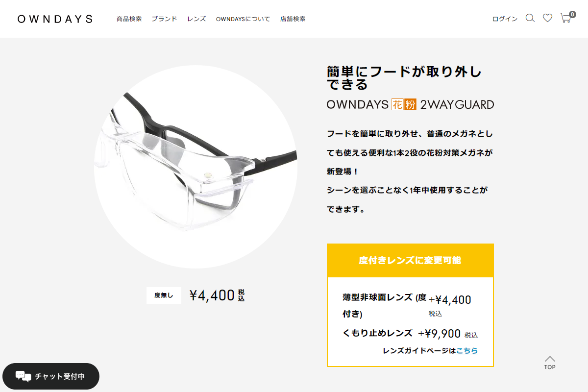Open the wishlist heart icon

click(547, 18)
